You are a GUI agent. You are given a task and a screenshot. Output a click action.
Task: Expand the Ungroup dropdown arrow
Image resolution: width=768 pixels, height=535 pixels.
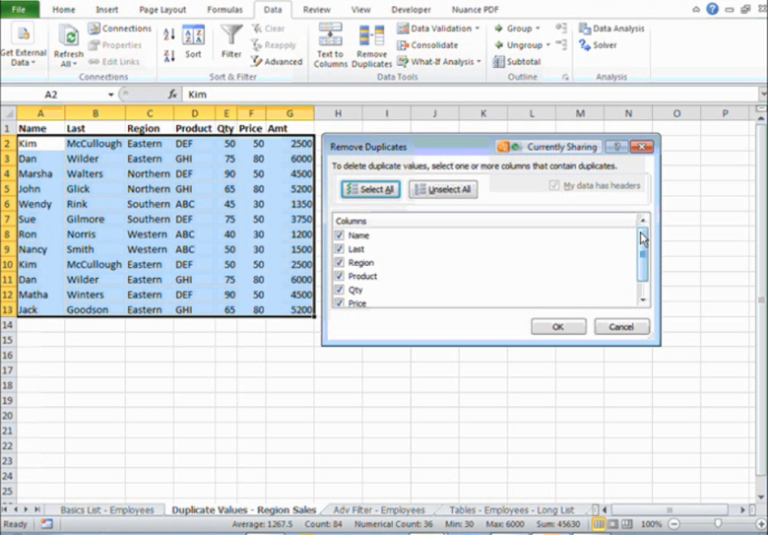tap(548, 45)
